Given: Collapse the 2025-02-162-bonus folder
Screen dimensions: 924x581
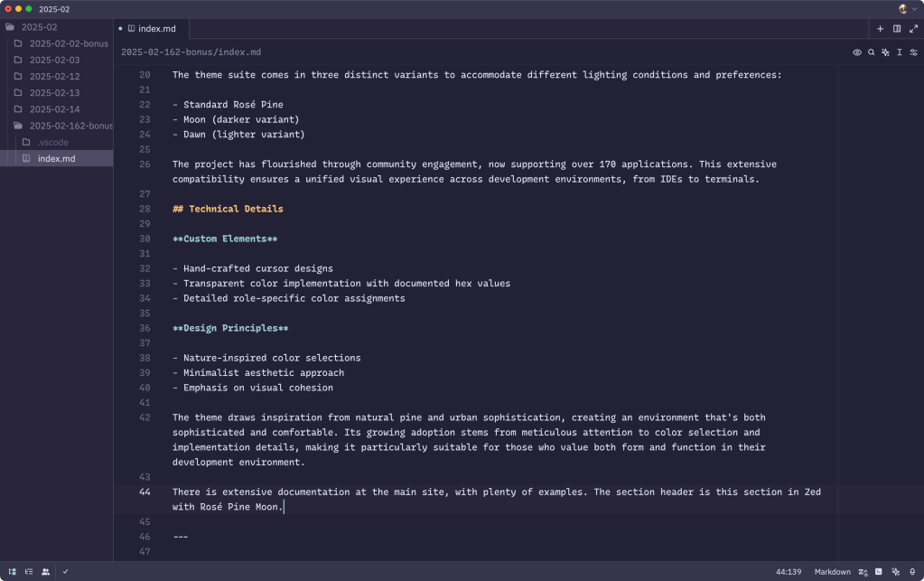Looking at the screenshot, I should [70, 126].
